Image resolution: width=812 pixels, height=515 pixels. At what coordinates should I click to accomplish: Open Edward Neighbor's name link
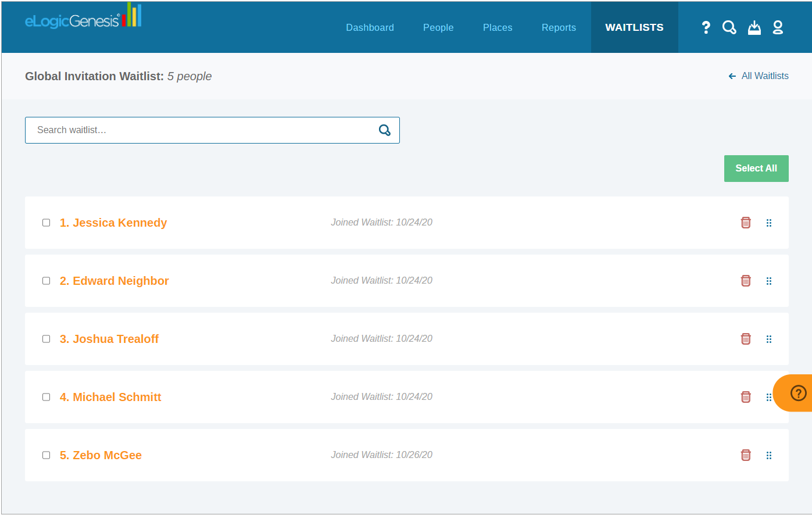tap(114, 281)
